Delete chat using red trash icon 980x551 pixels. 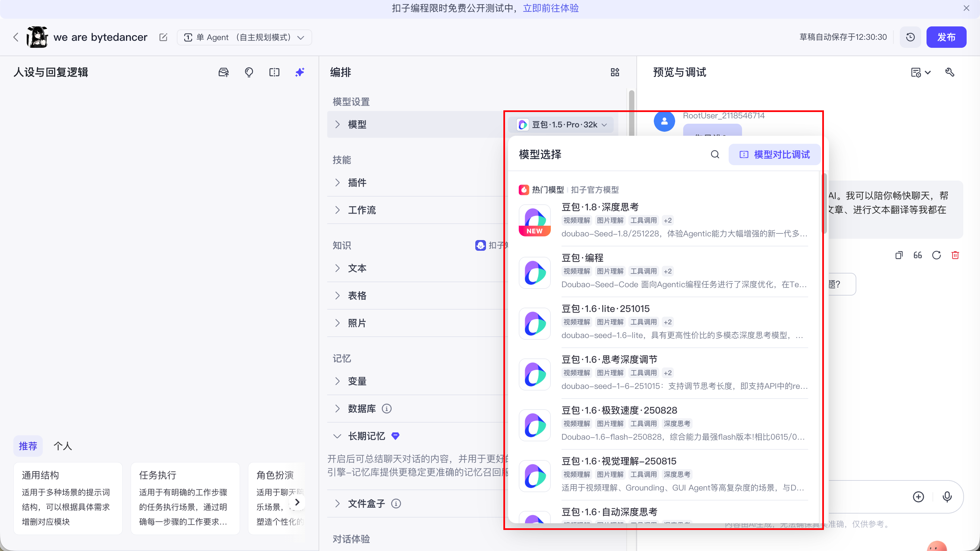955,255
